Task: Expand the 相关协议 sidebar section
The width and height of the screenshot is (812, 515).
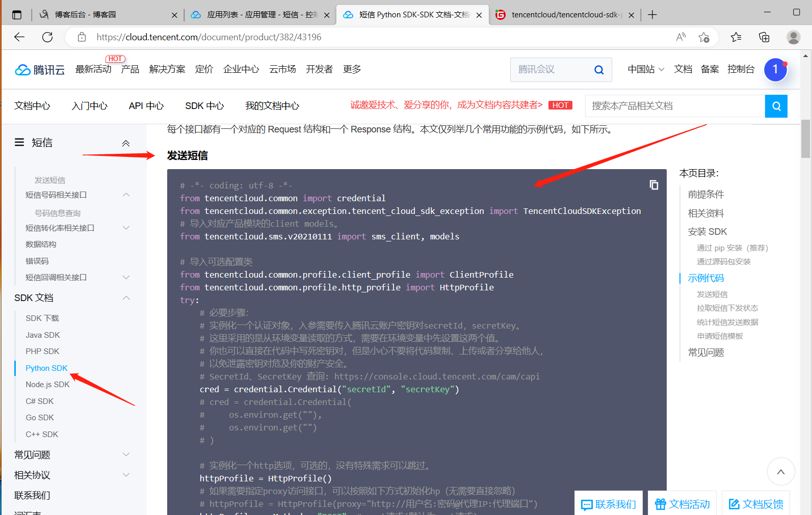Action: click(x=126, y=475)
